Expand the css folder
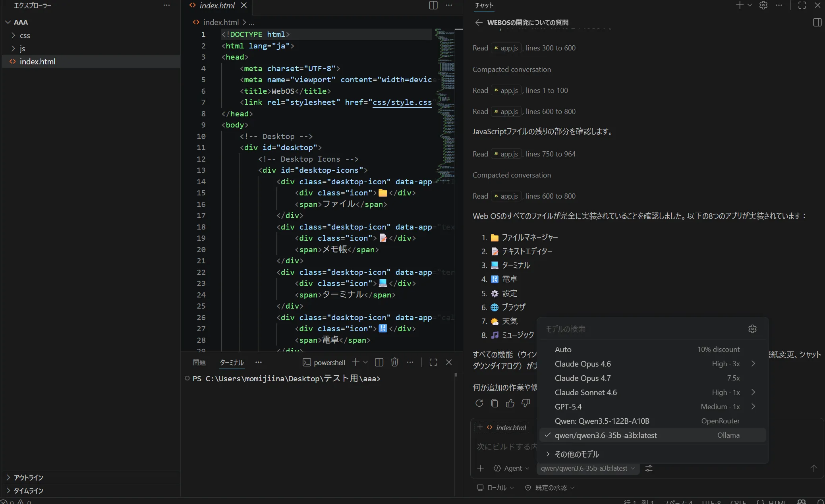 pos(25,35)
